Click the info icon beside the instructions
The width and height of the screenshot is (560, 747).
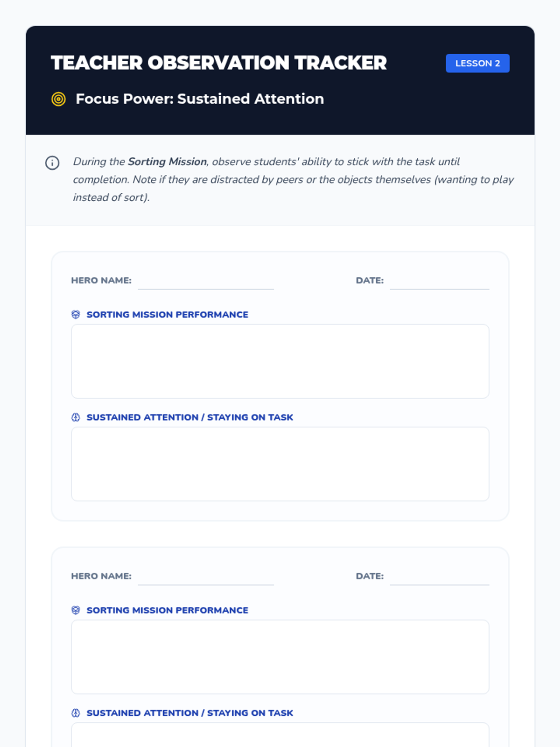click(52, 163)
